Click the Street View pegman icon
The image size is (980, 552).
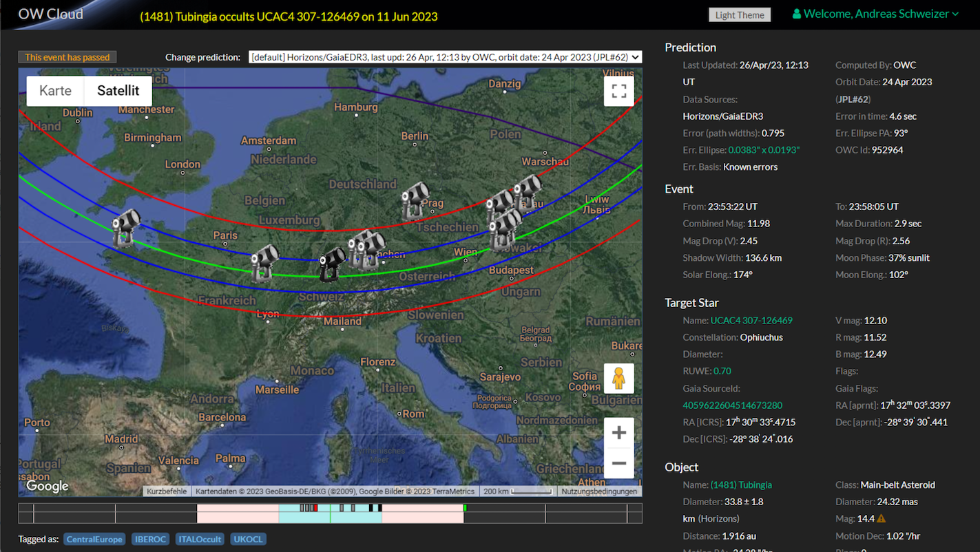tap(618, 379)
